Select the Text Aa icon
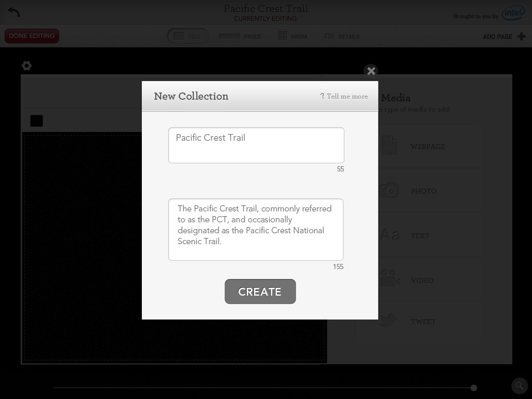Screen dimensions: 532x399 pyautogui.click(x=390, y=235)
